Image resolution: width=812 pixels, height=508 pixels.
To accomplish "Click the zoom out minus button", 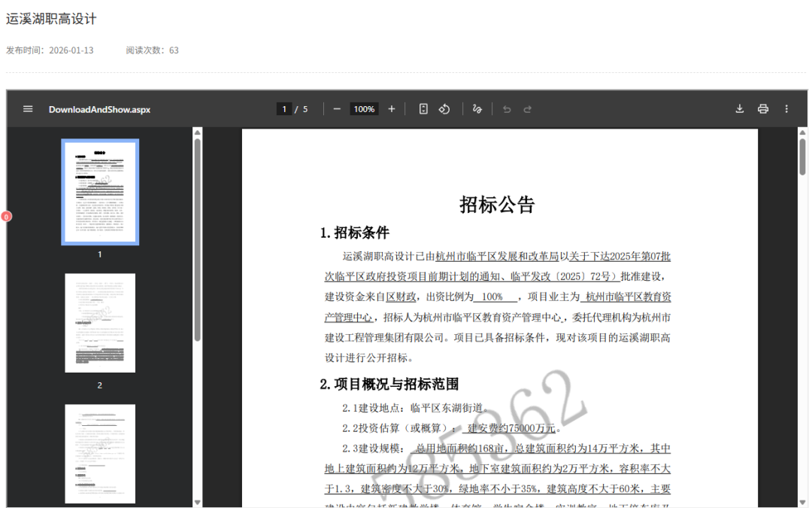I will [x=337, y=109].
